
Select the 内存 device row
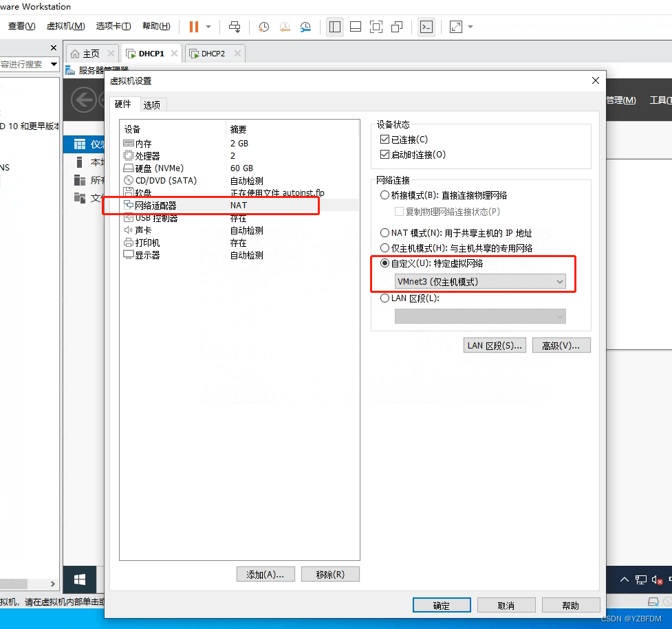239,144
